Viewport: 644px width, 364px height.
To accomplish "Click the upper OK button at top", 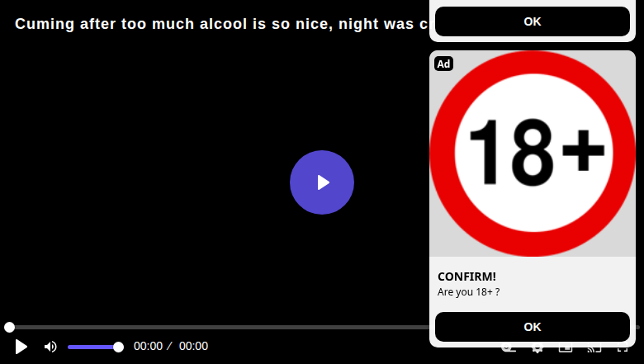I will (x=533, y=21).
